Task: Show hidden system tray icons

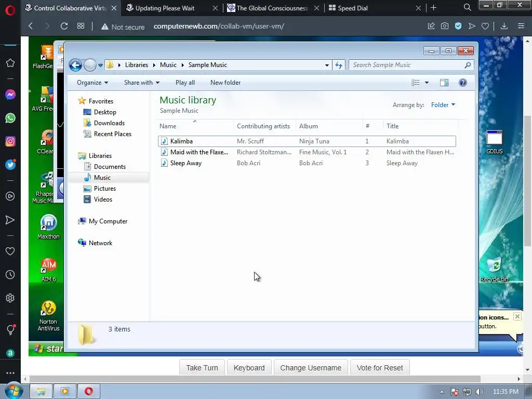Action: [x=442, y=392]
